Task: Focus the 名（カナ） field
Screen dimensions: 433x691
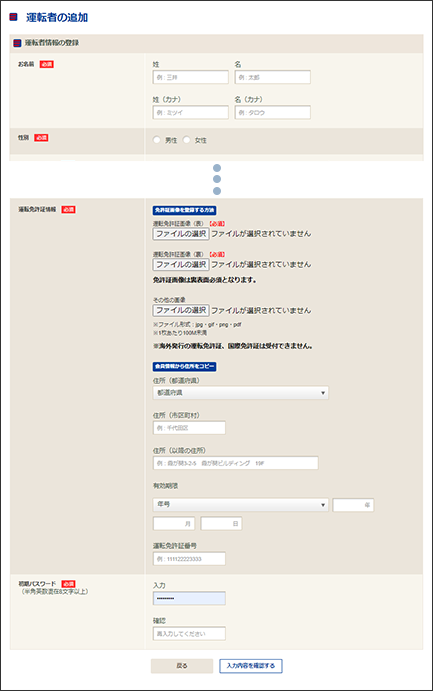Action: pyautogui.click(x=273, y=112)
